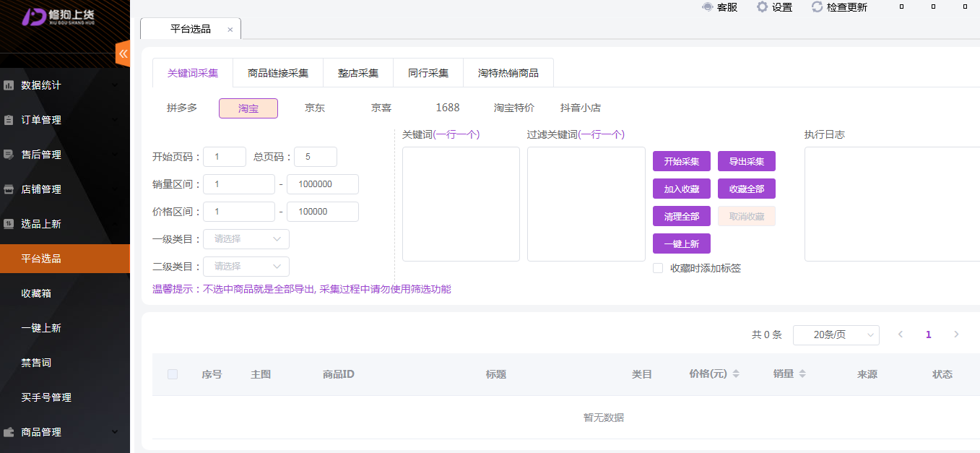
Task: Click the 数据统计 chart icon in sidebar
Action: tap(9, 85)
